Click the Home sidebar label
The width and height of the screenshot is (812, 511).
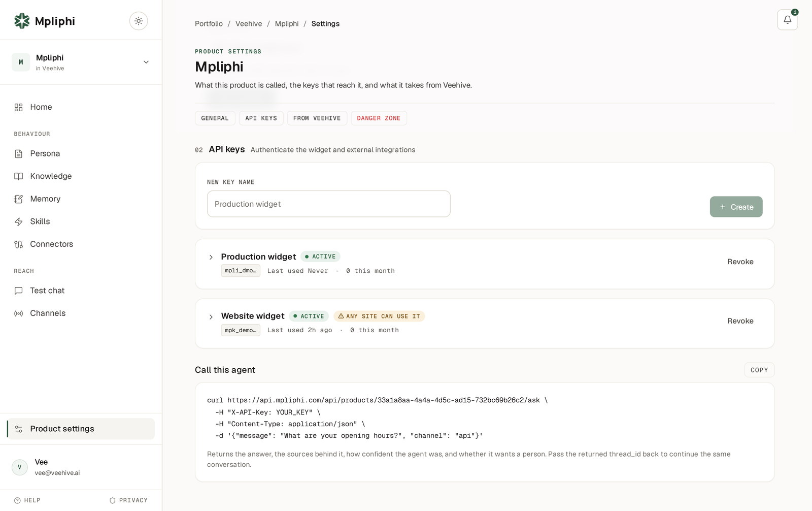pos(41,107)
